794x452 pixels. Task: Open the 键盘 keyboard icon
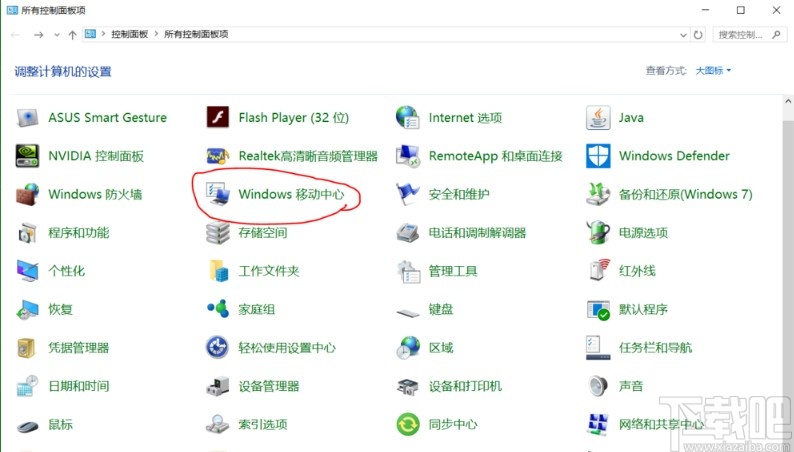click(408, 313)
